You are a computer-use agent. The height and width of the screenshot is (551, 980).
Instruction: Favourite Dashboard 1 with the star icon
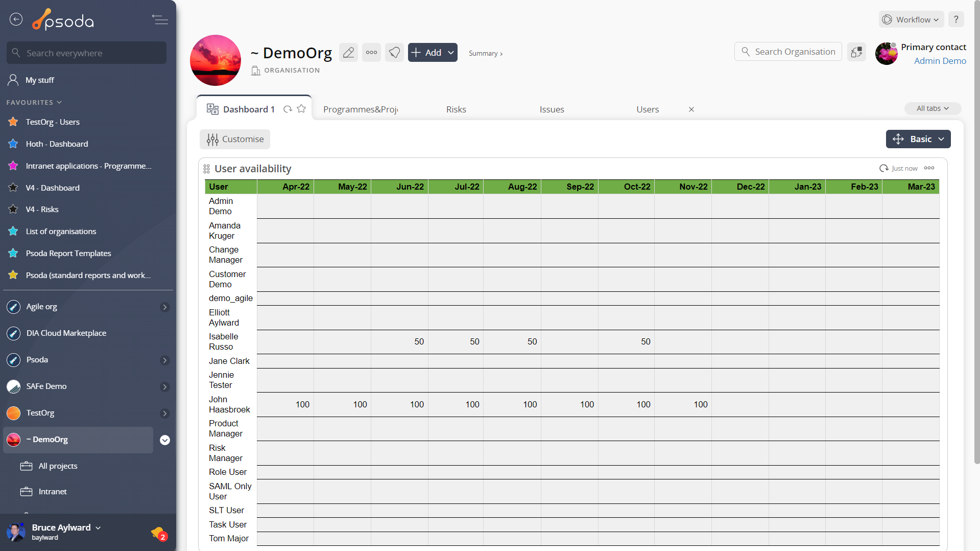point(301,109)
